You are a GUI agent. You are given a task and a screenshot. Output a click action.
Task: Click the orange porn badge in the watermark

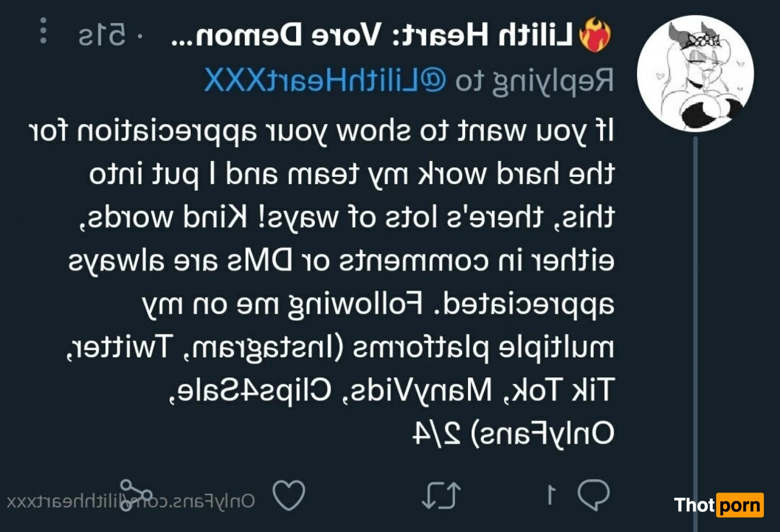point(740,505)
